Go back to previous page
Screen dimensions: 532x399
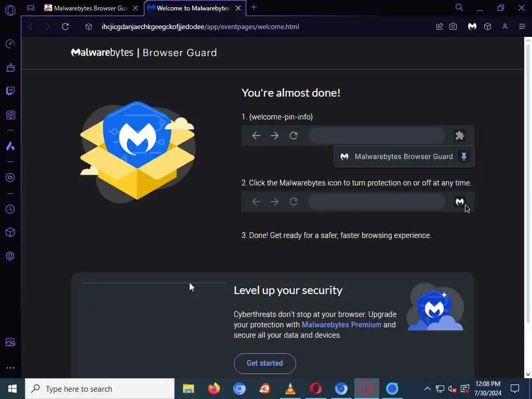pos(31,26)
